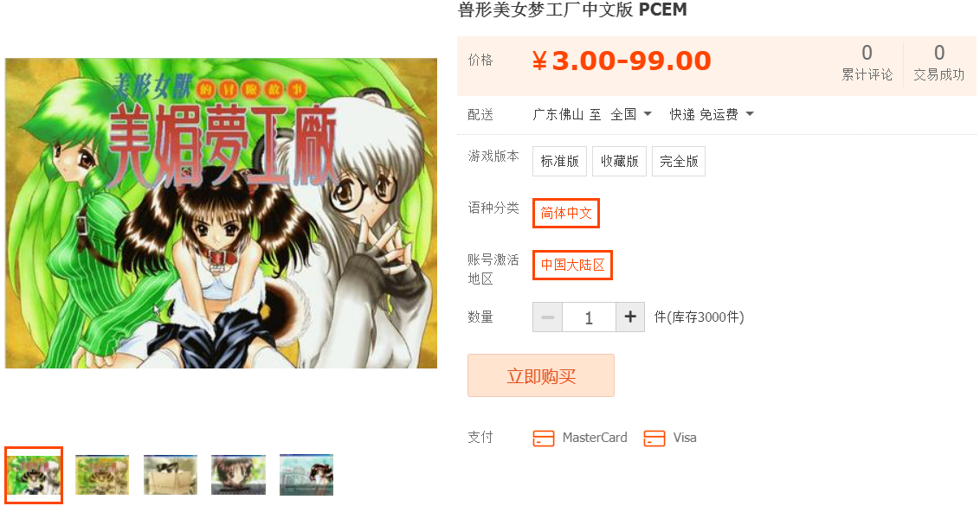Select the 收藏版 game version option
Image resolution: width=980 pixels, height=506 pixels.
coord(619,161)
